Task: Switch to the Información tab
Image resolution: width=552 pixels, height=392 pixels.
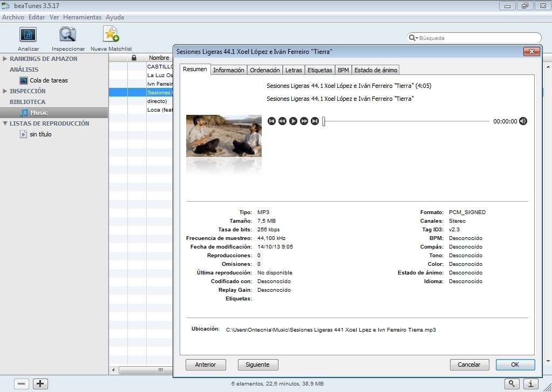Action: (x=228, y=70)
